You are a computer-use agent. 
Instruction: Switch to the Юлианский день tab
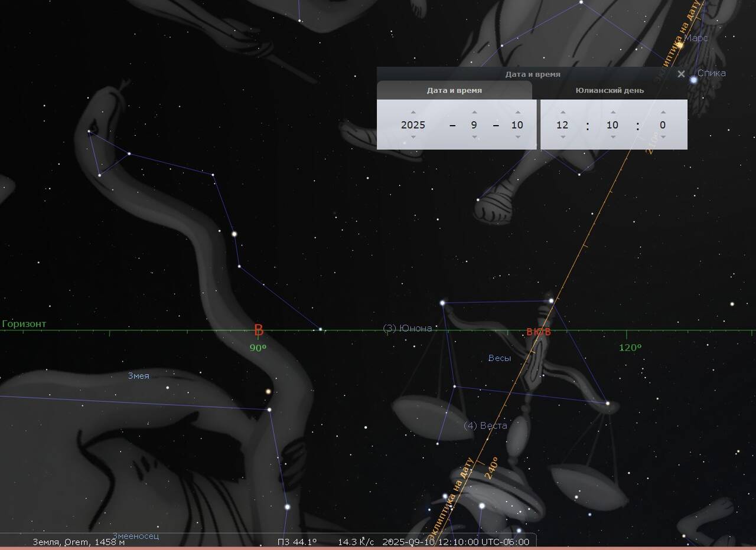(x=610, y=90)
